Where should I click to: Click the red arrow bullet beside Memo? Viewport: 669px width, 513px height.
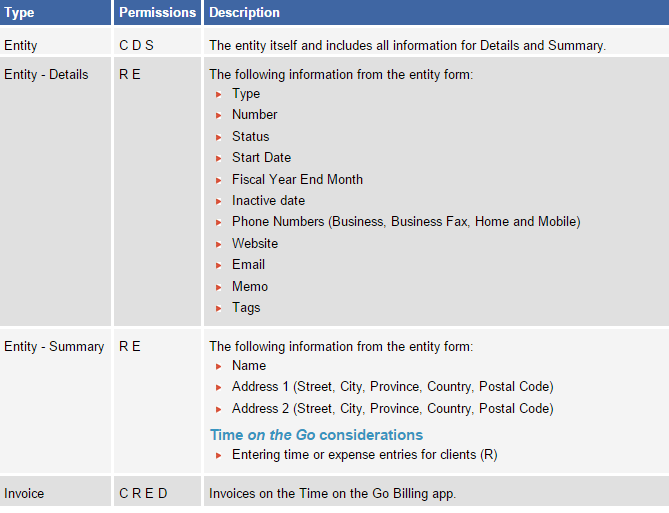(219, 287)
